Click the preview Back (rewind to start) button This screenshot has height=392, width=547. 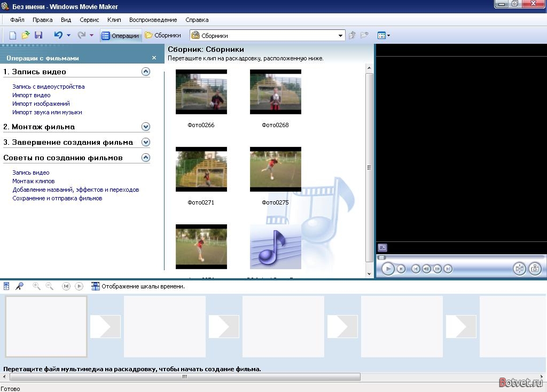point(416,269)
